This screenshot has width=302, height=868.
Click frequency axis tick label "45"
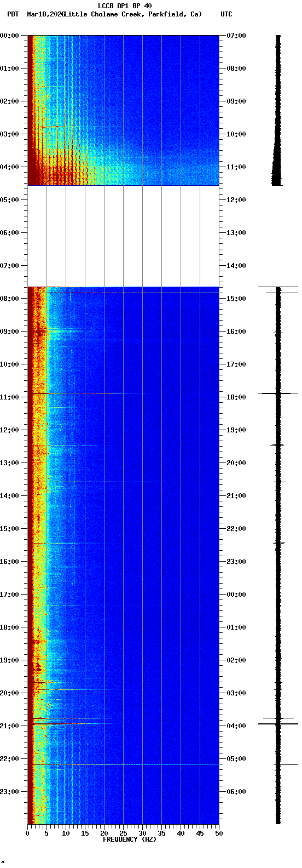[x=200, y=833]
